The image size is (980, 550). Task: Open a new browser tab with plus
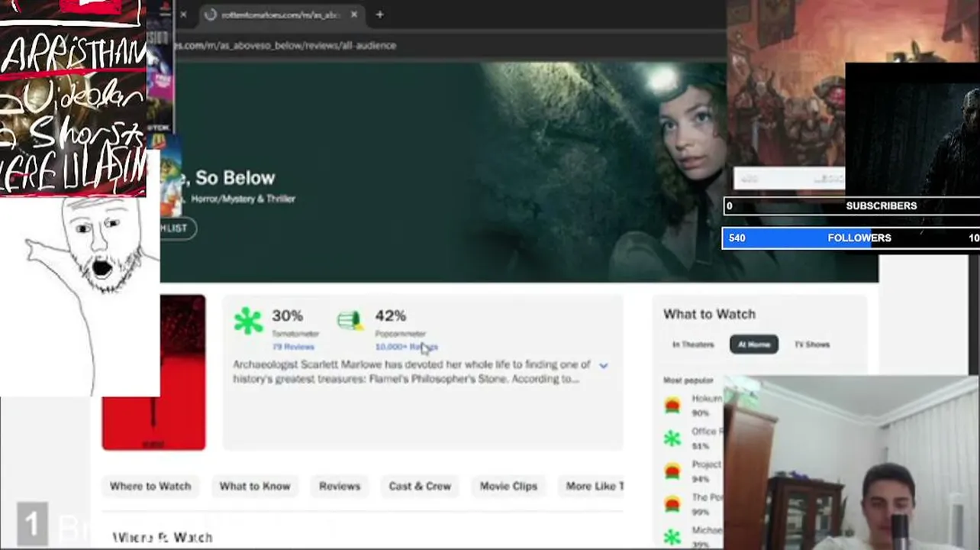(379, 15)
